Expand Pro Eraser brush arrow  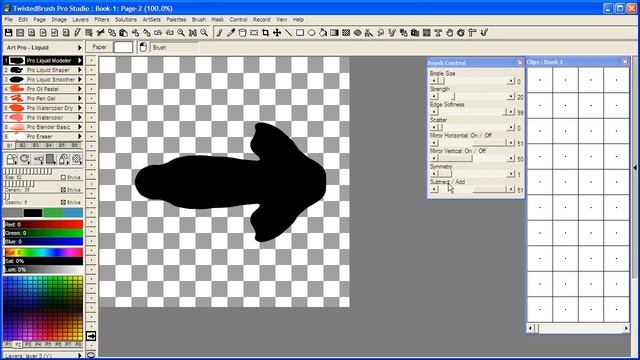click(80, 136)
